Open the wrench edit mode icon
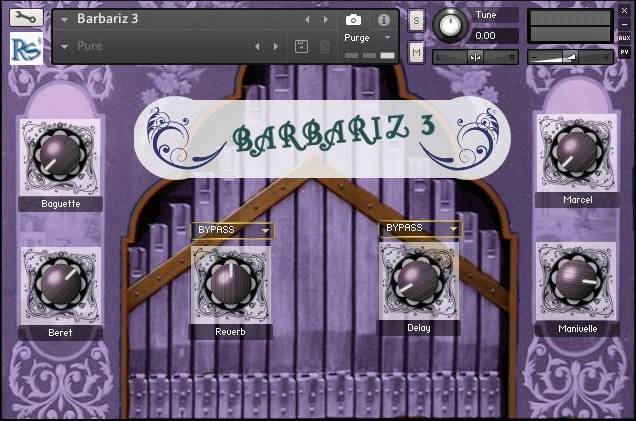Viewport: 636px width, 421px height. click(x=25, y=16)
